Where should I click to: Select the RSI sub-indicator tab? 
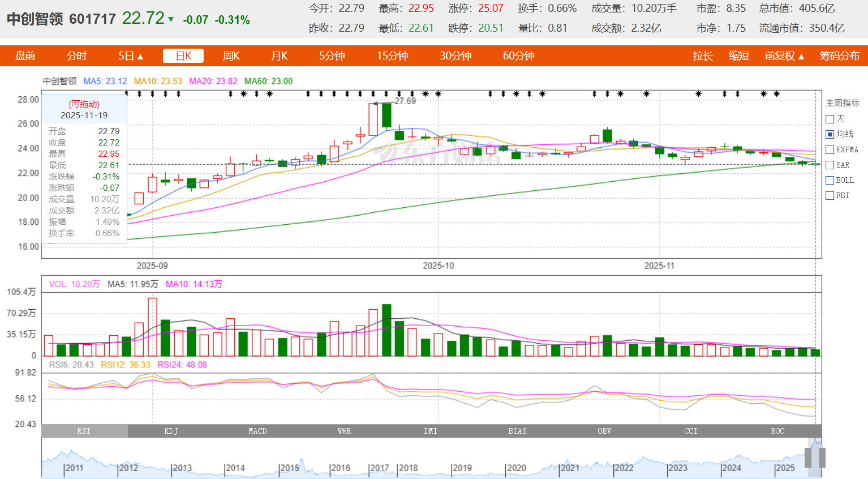click(x=84, y=431)
